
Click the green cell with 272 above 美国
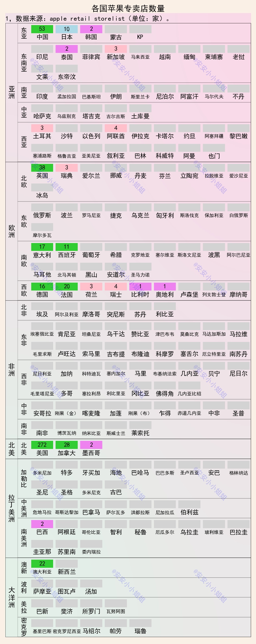(42, 445)
